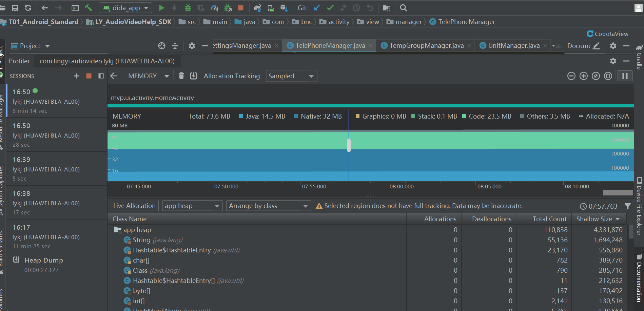The width and height of the screenshot is (644, 311).
Task: Click the Java memory legend swatch
Action: (x=241, y=116)
